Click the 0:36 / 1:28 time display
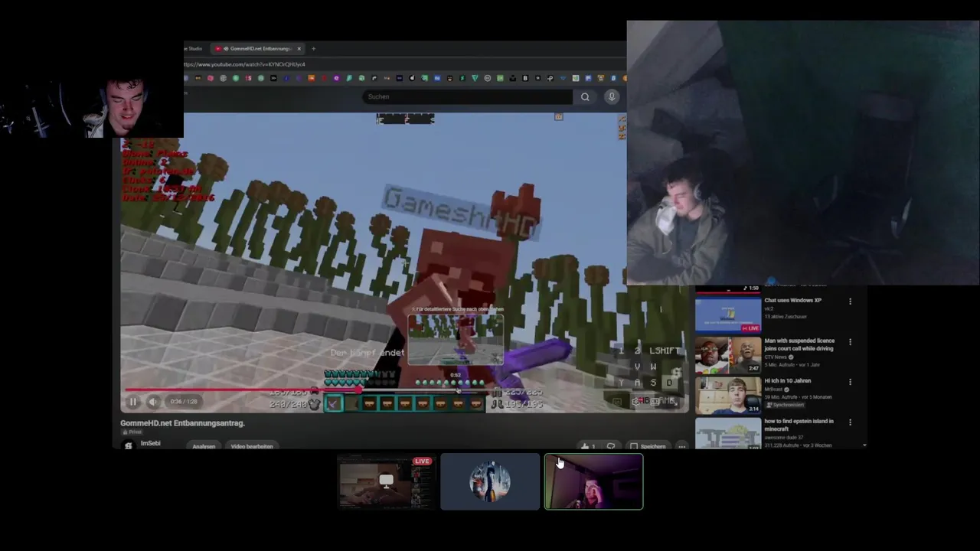Screen dimensions: 980x551 184,402
